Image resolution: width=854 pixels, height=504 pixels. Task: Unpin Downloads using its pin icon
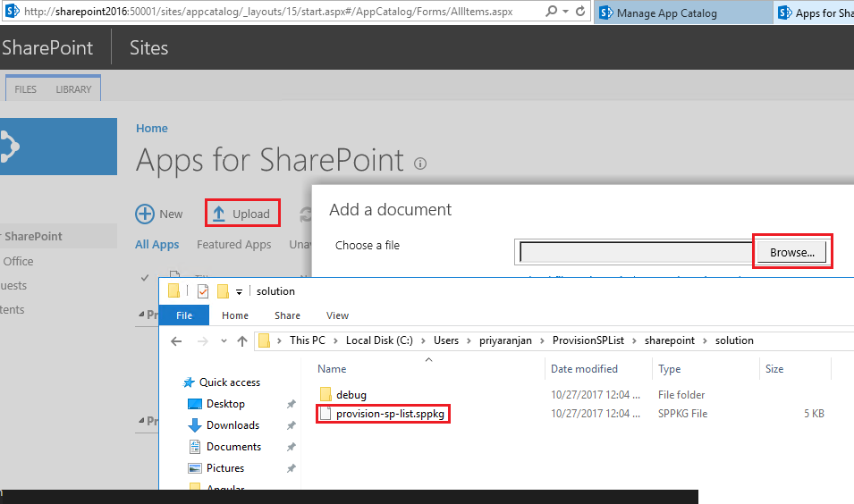[x=292, y=425]
